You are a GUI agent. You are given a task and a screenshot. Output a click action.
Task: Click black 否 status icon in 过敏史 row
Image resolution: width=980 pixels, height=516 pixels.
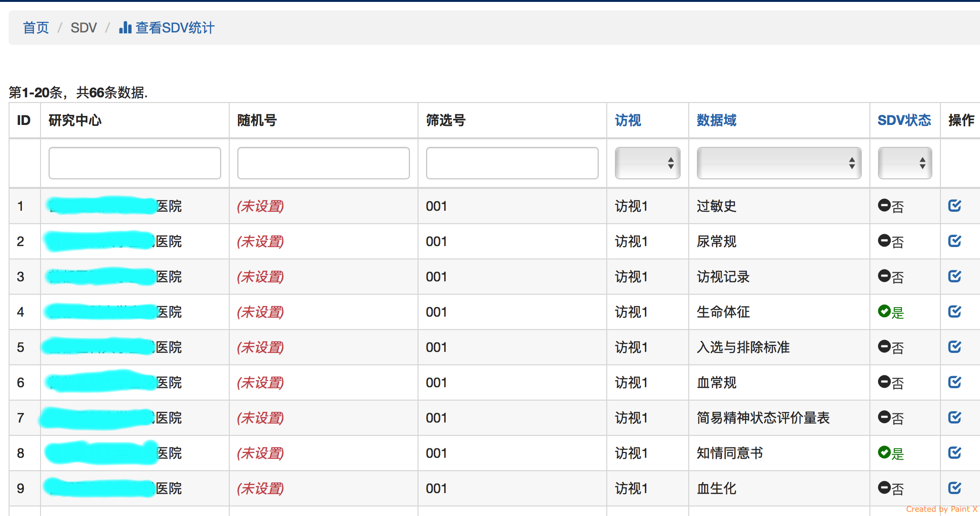(884, 206)
